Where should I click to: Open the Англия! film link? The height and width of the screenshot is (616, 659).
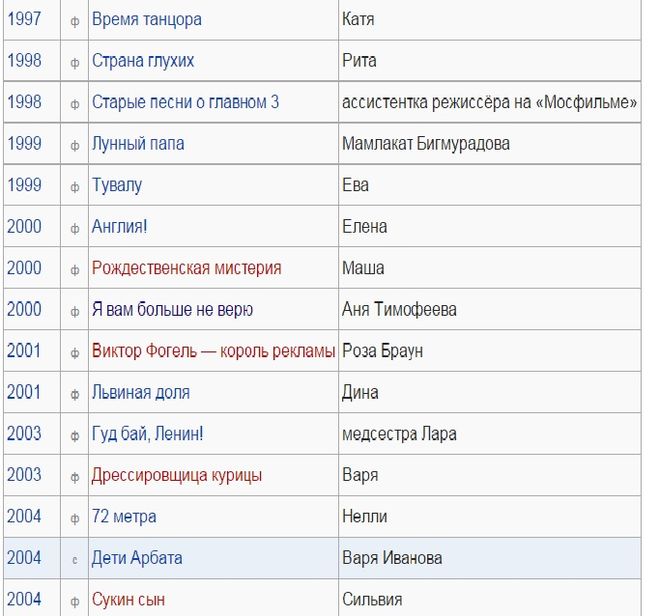119,226
